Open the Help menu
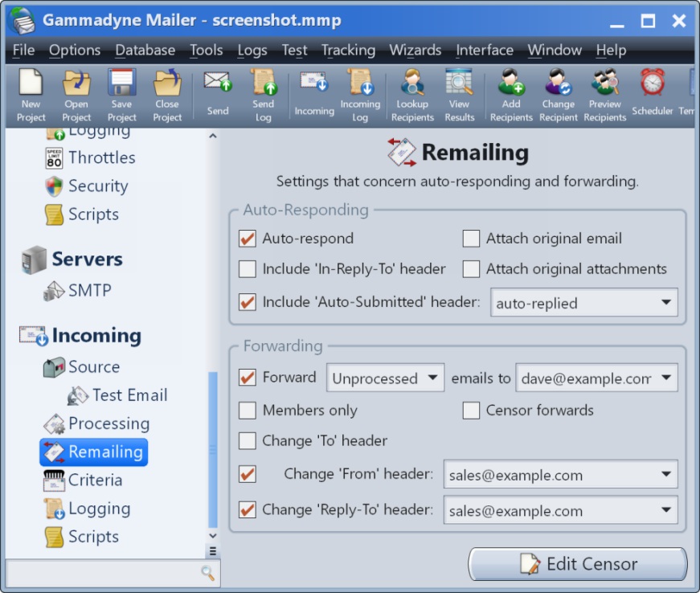This screenshot has width=700, height=593. 611,50
